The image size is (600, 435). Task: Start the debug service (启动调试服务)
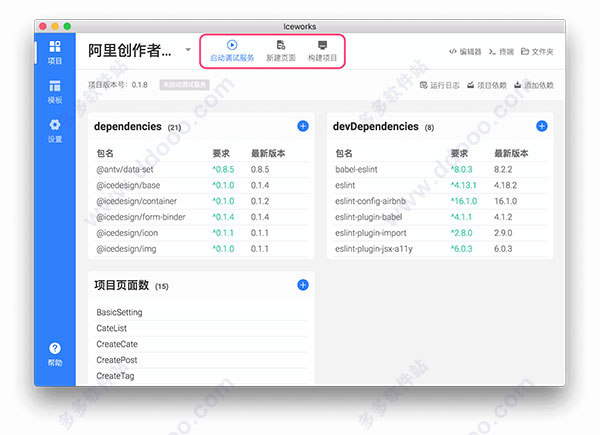232,51
